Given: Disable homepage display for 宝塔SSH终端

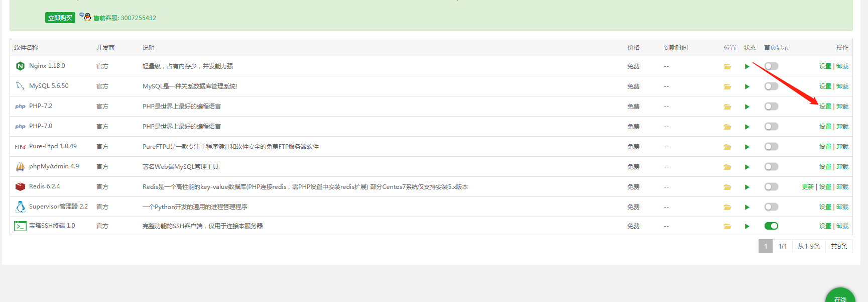Looking at the screenshot, I should point(771,226).
